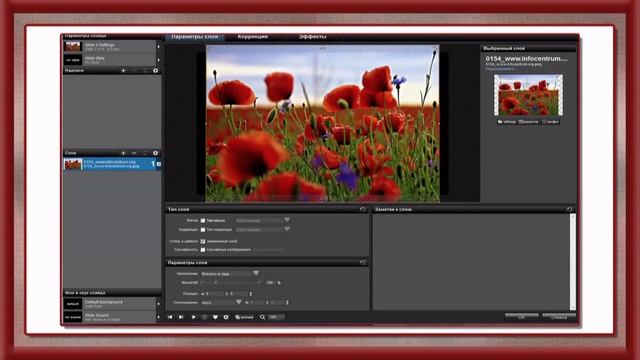Switch to the Параметры слоя tab
The width and height of the screenshot is (640, 360).
click(195, 37)
